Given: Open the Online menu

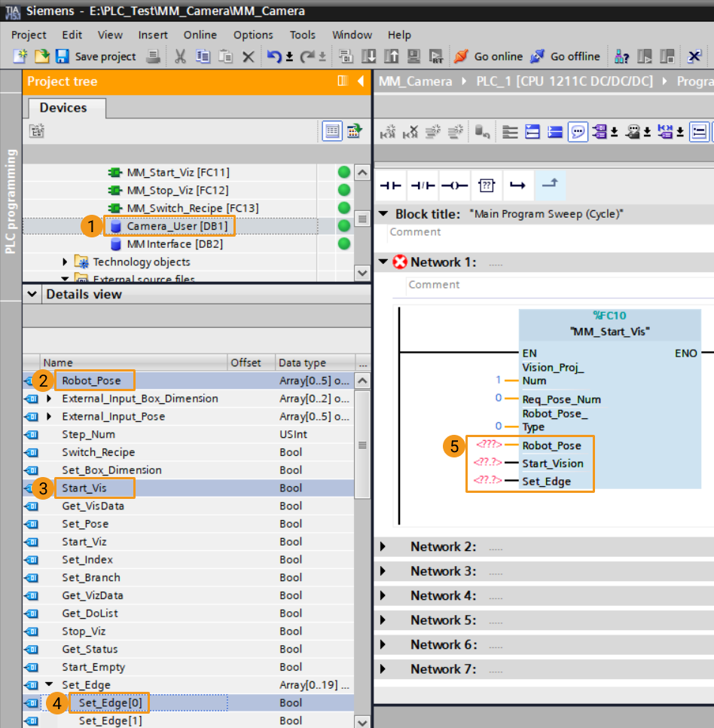Looking at the screenshot, I should (x=200, y=35).
